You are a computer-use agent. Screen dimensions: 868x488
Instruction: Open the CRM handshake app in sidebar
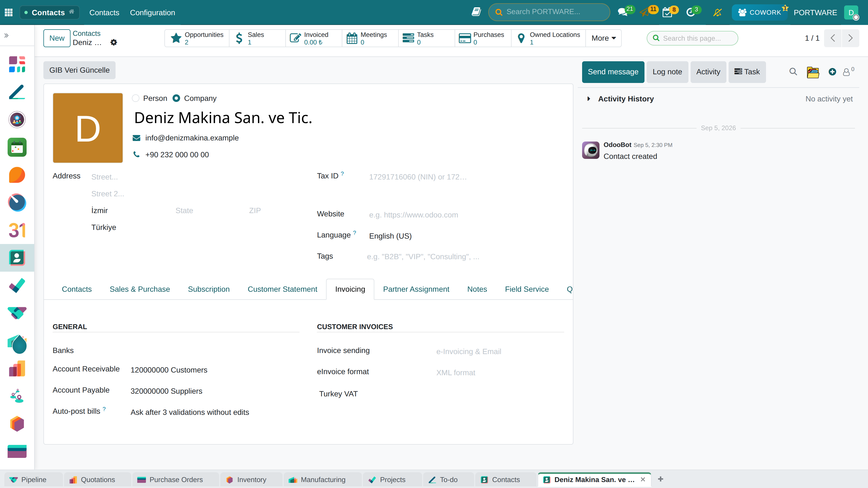17,313
